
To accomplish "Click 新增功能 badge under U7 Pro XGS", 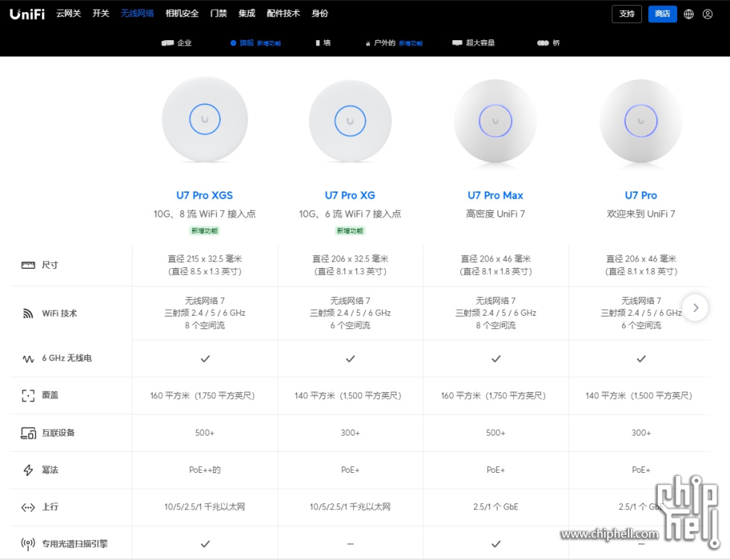I will 204,231.
